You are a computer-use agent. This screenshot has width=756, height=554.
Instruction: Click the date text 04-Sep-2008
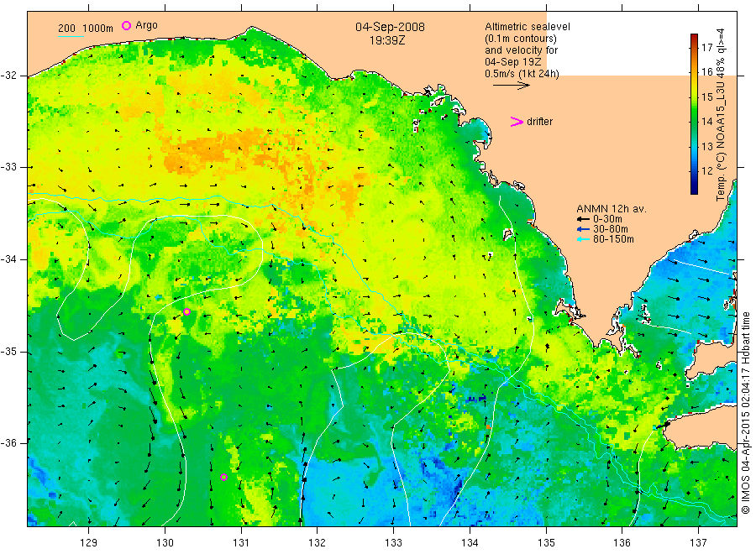tap(390, 27)
